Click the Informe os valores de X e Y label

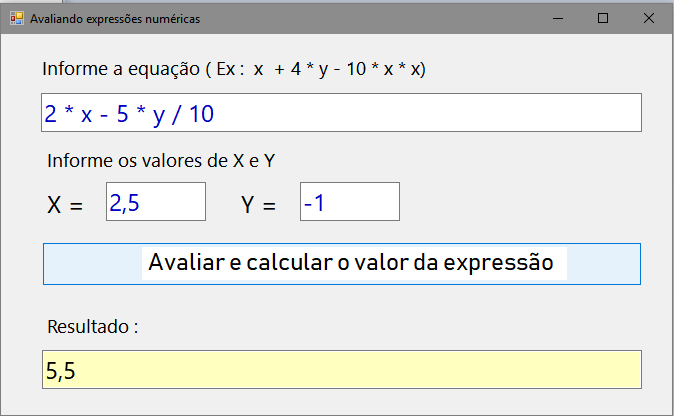[x=160, y=161]
